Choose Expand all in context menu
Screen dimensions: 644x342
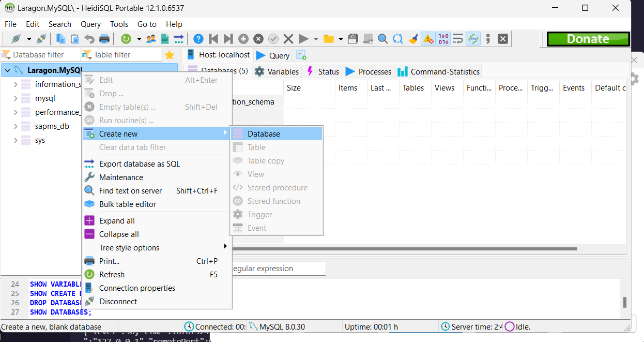pyautogui.click(x=157, y=221)
